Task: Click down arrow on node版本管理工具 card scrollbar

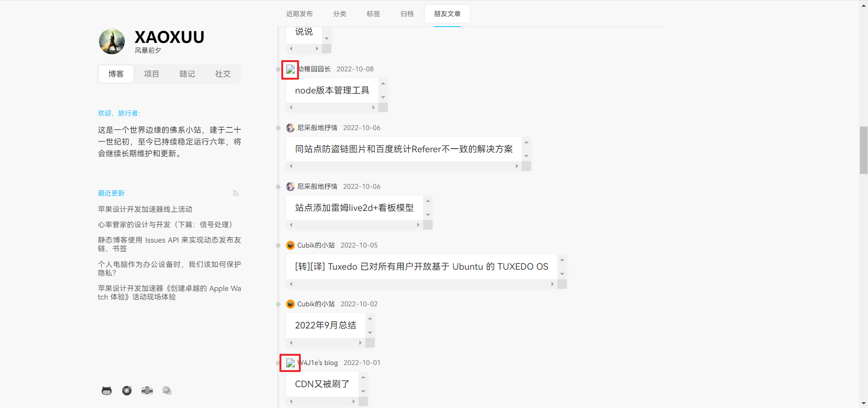Action: tap(383, 98)
